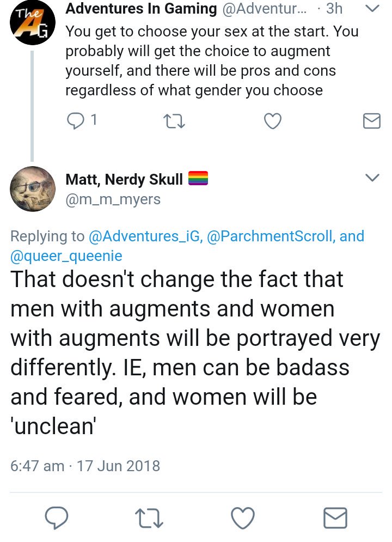Viewport: 392px width, 542px height.
Task: Open the 3h timestamp on the first tweet
Action: click(334, 9)
